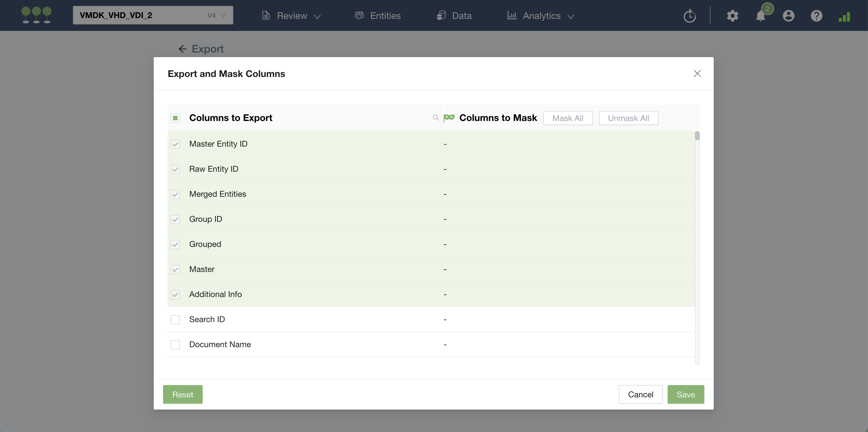Toggle the select-all columns checkbox
This screenshot has width=868, height=432.
[175, 118]
